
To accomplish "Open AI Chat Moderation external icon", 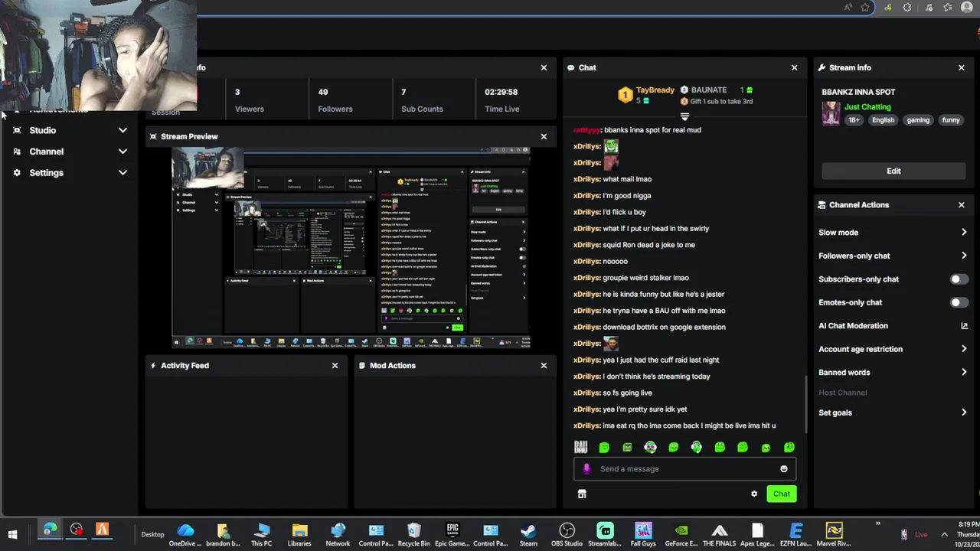I will pyautogui.click(x=964, y=326).
